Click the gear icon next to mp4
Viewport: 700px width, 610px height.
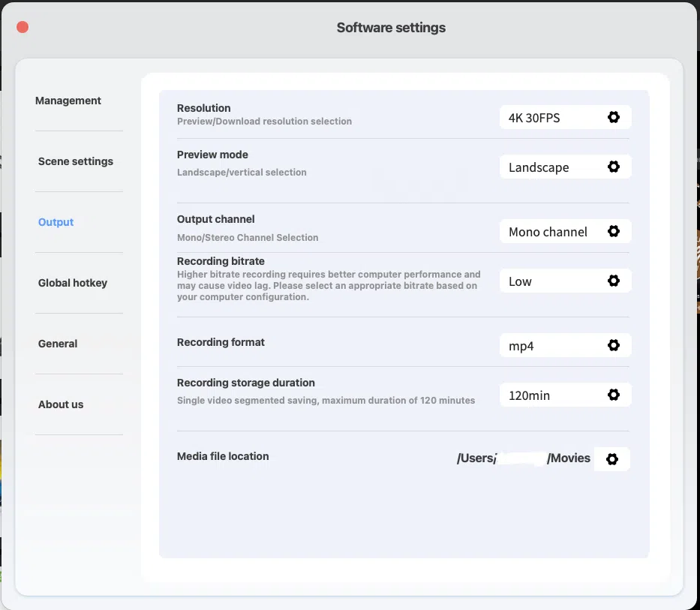(613, 345)
